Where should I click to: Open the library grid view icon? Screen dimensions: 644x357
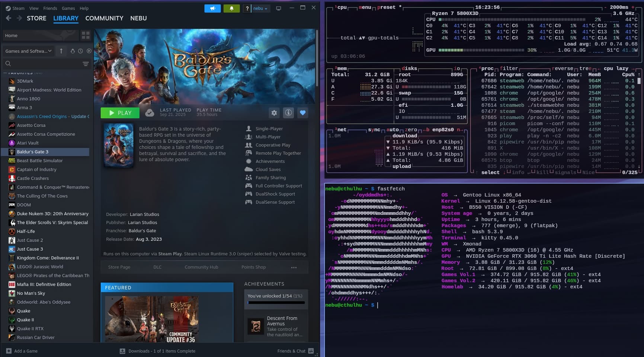pyautogui.click(x=86, y=35)
